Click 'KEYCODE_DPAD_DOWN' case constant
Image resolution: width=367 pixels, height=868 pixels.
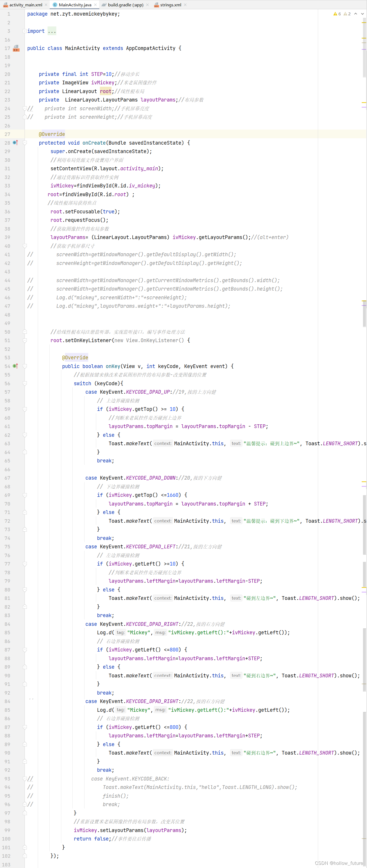click(151, 478)
